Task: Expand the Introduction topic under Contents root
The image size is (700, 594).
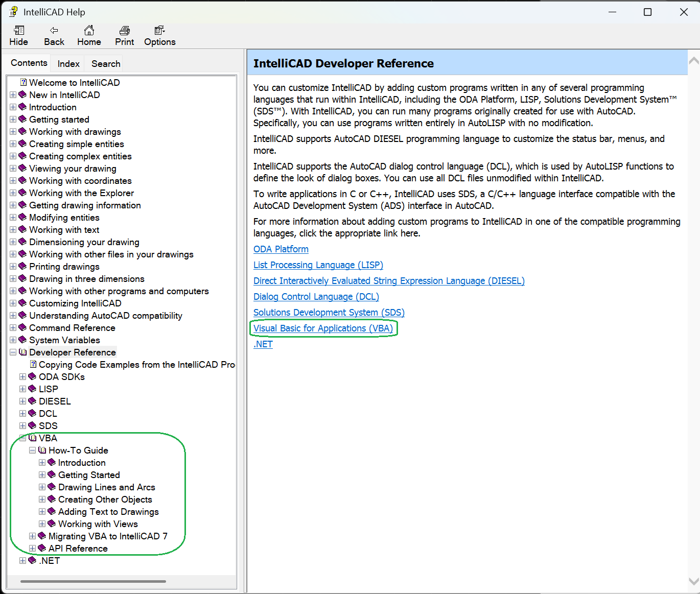Action: [x=13, y=107]
